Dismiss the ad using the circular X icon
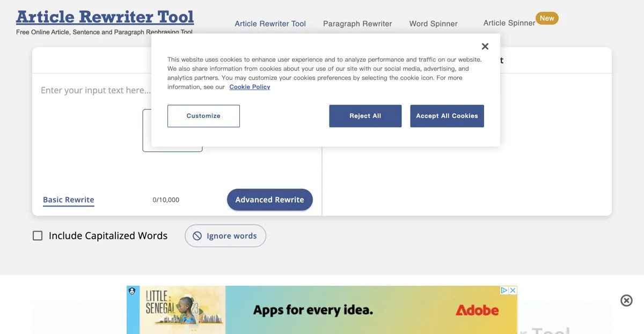The image size is (644, 334). pos(626,301)
